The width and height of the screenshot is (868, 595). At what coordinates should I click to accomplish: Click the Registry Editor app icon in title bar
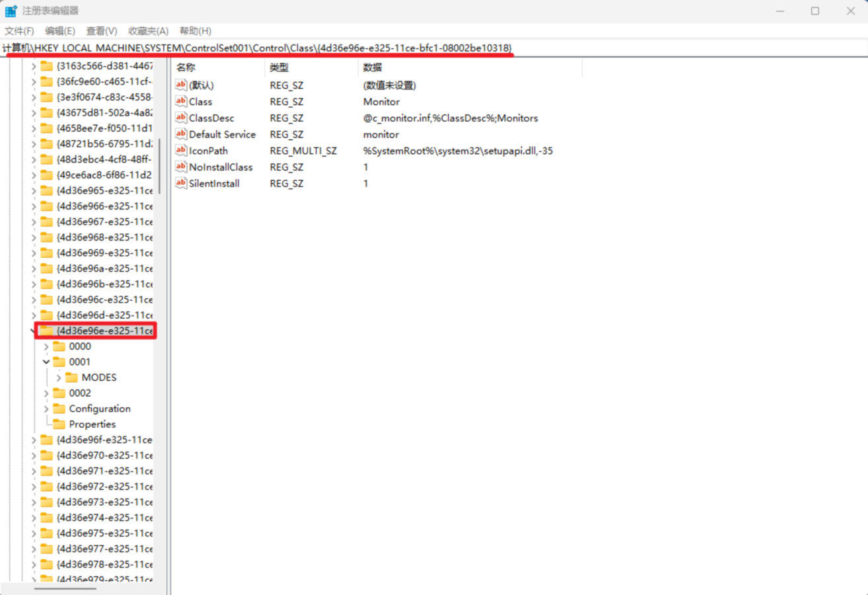[x=11, y=11]
